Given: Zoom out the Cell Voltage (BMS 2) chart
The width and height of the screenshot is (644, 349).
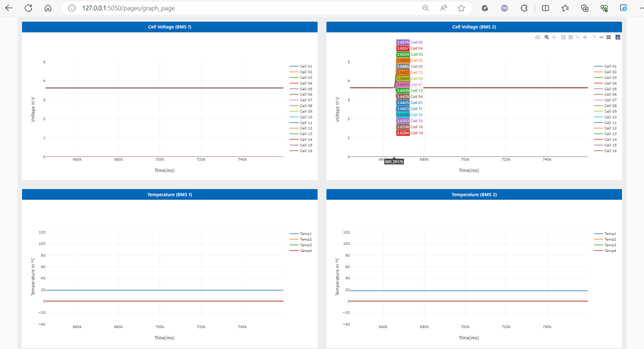Looking at the screenshot, I should click(x=571, y=37).
